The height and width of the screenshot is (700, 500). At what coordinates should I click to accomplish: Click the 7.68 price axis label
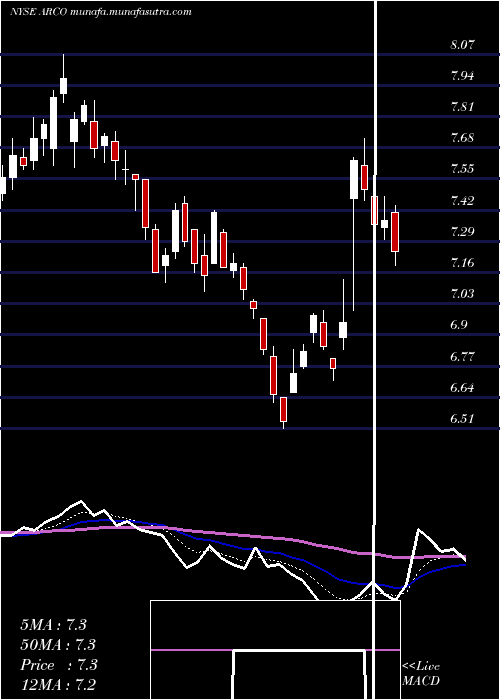pos(462,138)
